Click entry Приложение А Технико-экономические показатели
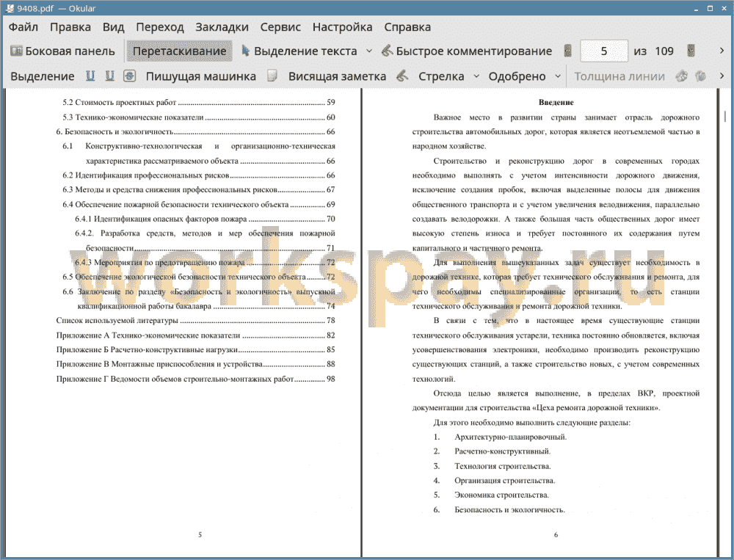The width and height of the screenshot is (734, 560). (x=196, y=335)
